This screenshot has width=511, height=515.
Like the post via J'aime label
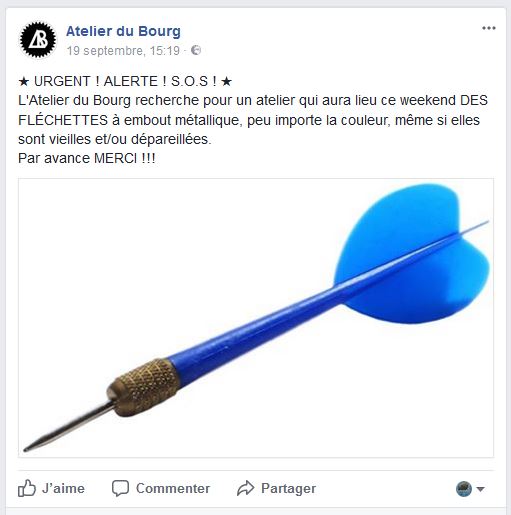click(x=63, y=489)
